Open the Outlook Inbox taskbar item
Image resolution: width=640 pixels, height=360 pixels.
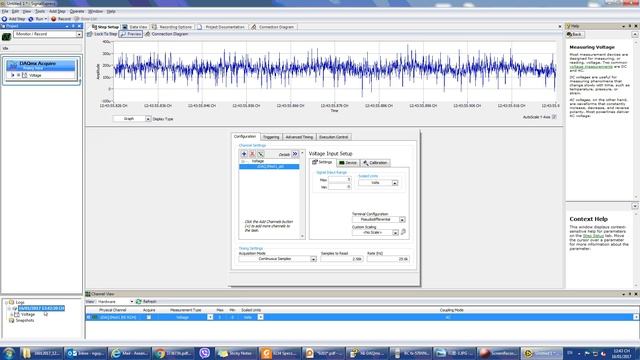coord(86,353)
